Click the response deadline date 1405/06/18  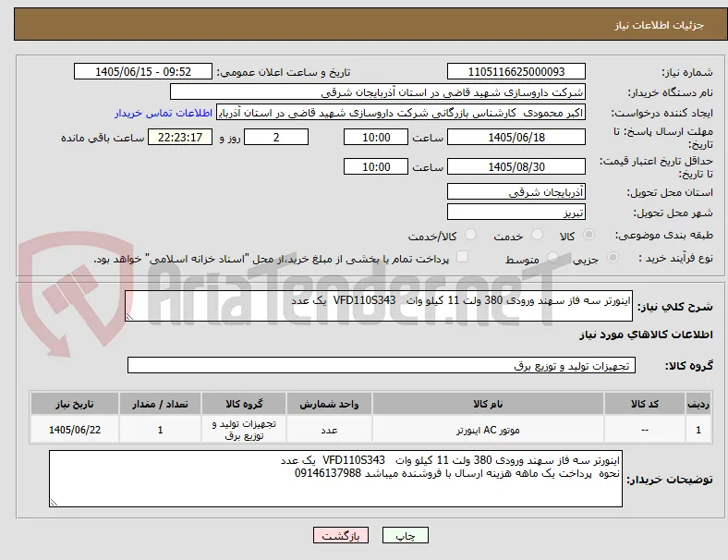point(516,138)
